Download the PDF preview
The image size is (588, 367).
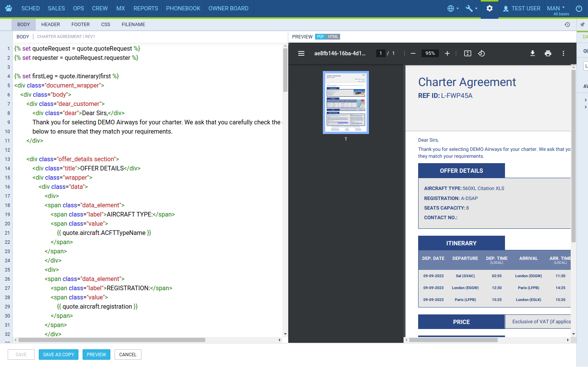click(x=532, y=53)
